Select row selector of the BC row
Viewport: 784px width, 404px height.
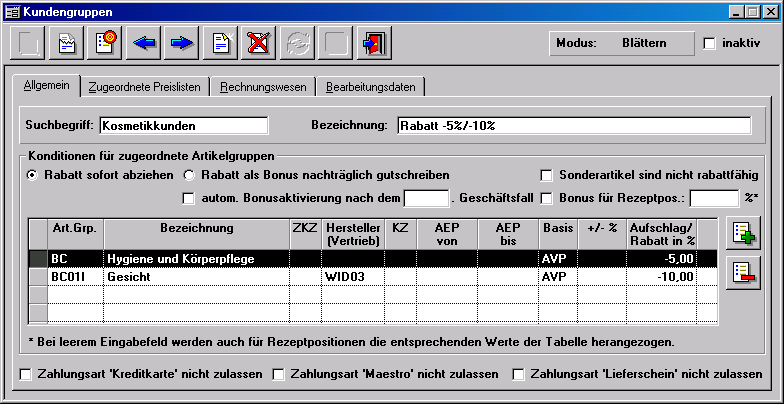[38, 259]
